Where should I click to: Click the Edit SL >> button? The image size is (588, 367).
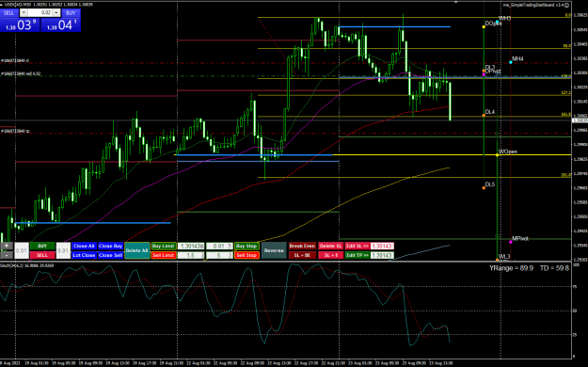(358, 247)
